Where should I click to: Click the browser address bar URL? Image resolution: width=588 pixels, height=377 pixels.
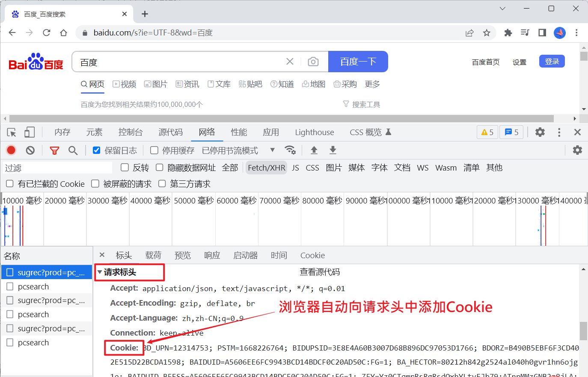click(153, 33)
